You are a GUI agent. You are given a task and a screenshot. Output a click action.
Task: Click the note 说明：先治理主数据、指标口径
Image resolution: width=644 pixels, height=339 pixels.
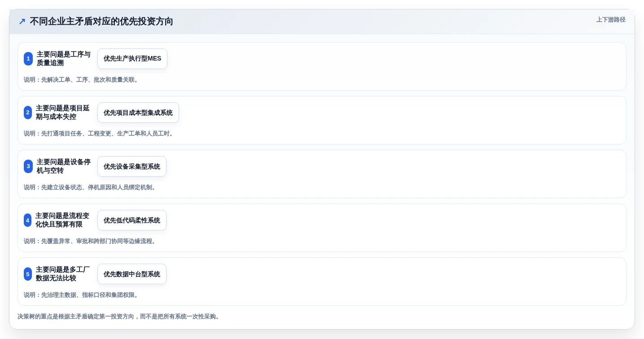[82, 295]
